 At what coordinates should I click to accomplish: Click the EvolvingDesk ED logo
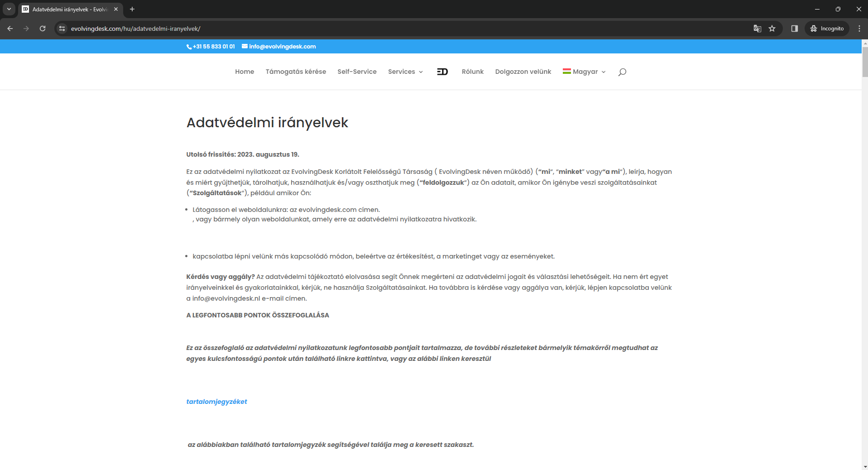442,72
